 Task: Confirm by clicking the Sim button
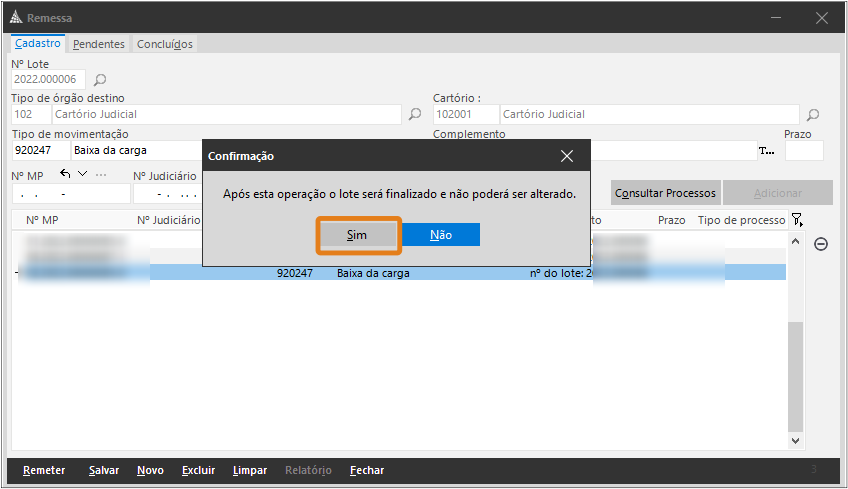[x=357, y=235]
